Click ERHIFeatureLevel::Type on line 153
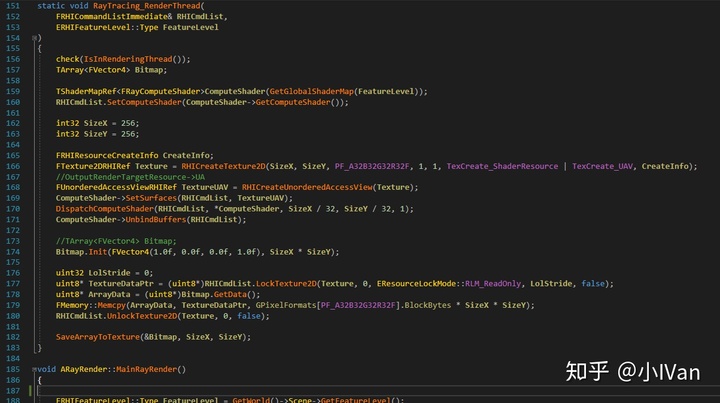This screenshot has height=403, width=720. coord(107,27)
